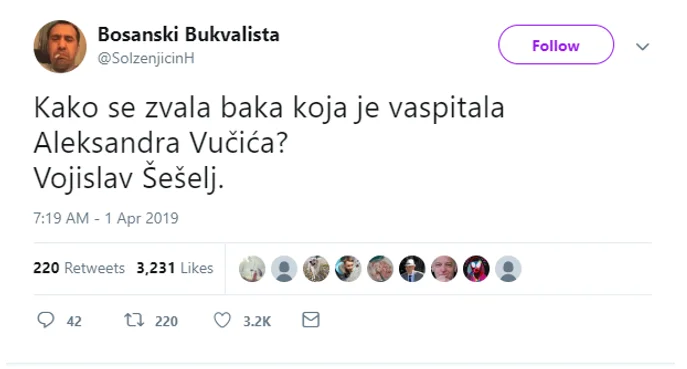Click the 3.2K count beside the heart
Screen dimensions: 687x369
pyautogui.click(x=257, y=321)
